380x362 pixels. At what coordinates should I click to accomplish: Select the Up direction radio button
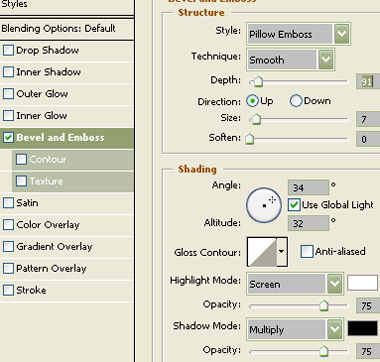click(x=252, y=101)
